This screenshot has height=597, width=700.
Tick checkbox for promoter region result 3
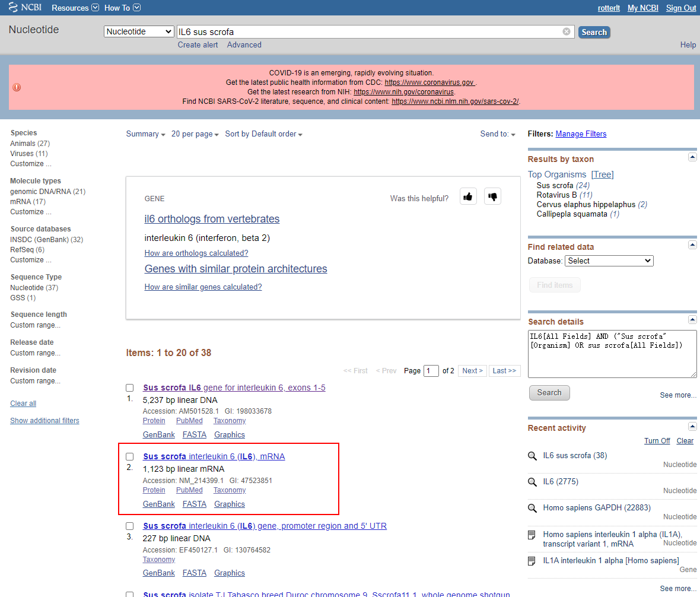[130, 526]
